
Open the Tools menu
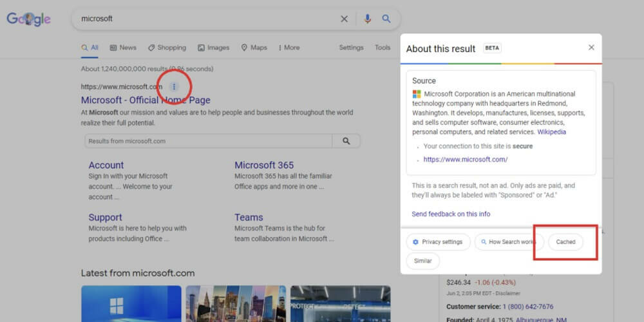(383, 48)
